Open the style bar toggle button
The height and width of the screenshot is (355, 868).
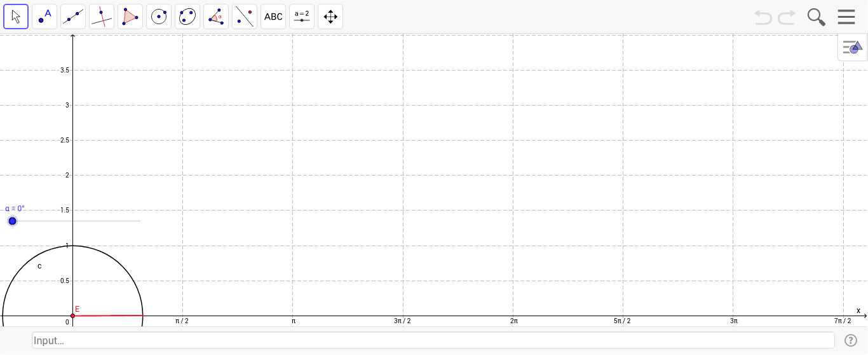click(852, 47)
